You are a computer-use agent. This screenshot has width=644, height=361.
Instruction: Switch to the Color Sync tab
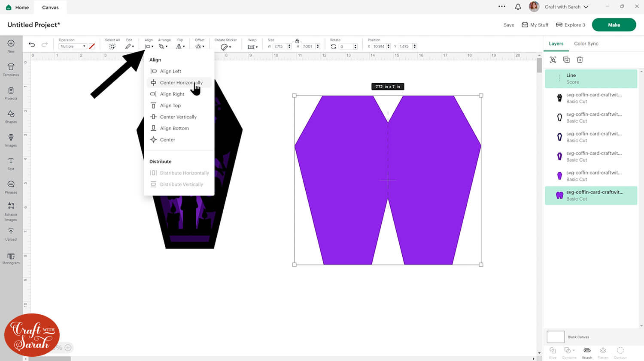pyautogui.click(x=586, y=44)
